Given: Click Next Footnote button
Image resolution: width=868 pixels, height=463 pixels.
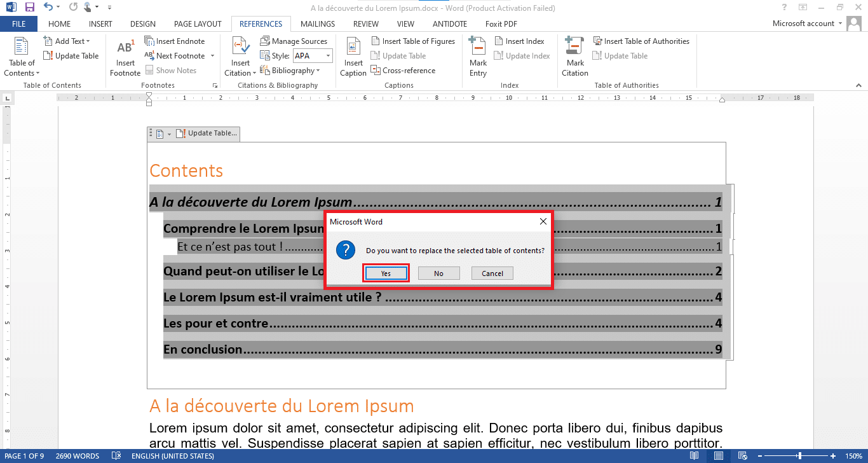Looking at the screenshot, I should pos(175,56).
